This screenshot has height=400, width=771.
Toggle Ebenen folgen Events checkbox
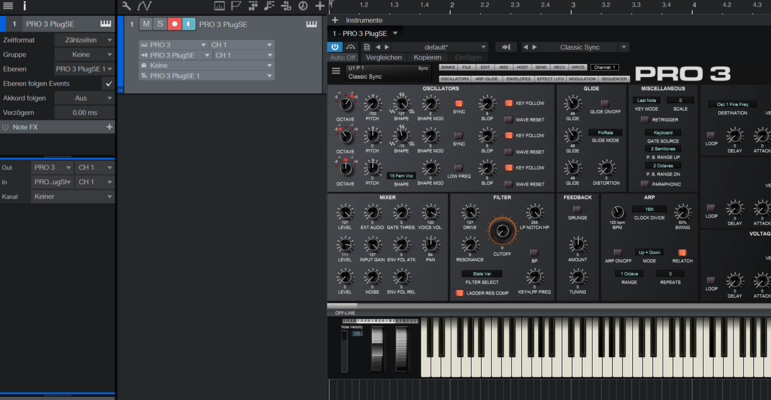(109, 84)
